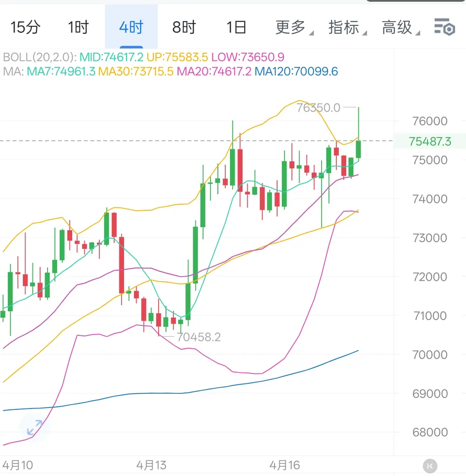This screenshot has height=476, width=466.
Task: Click the 4月10 date label
Action: (18, 465)
